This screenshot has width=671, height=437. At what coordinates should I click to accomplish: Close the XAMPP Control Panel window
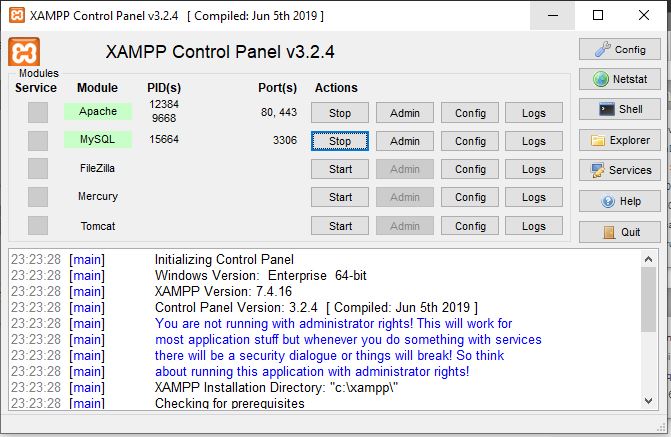coord(643,15)
